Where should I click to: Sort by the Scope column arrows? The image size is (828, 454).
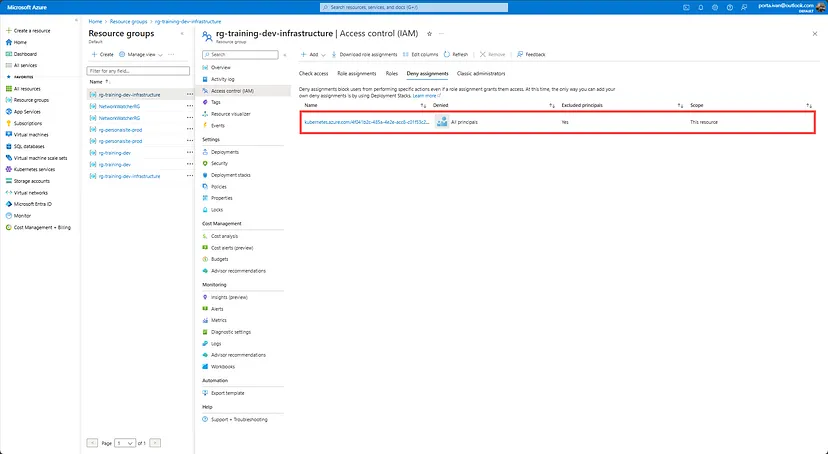809,106
